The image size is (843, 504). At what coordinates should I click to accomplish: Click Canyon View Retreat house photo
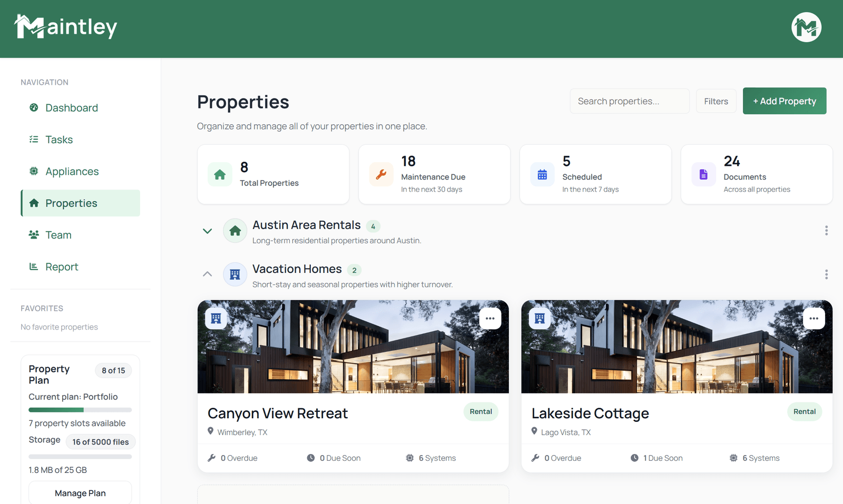tap(353, 347)
